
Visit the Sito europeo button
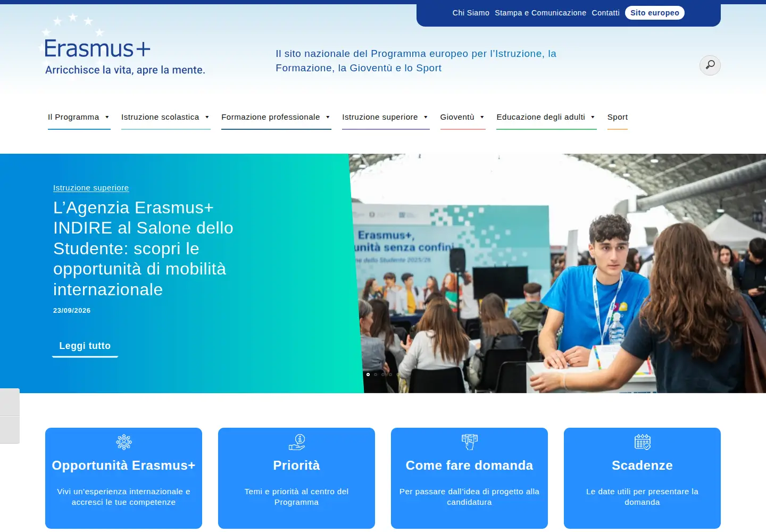[655, 13]
